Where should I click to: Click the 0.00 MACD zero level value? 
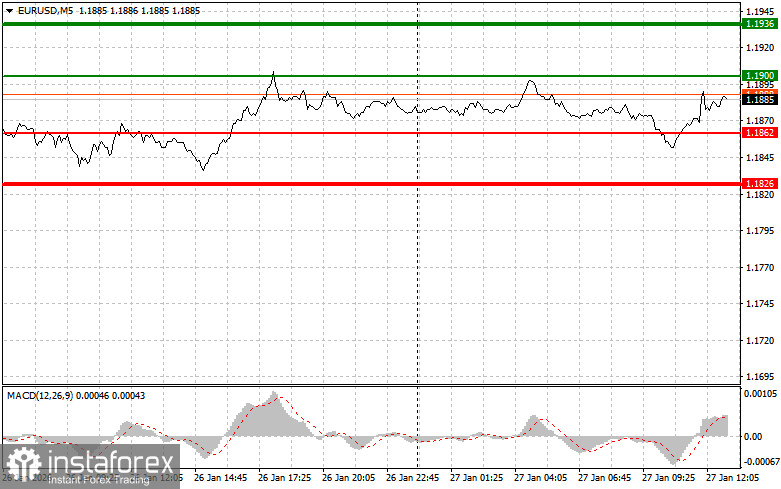753,437
